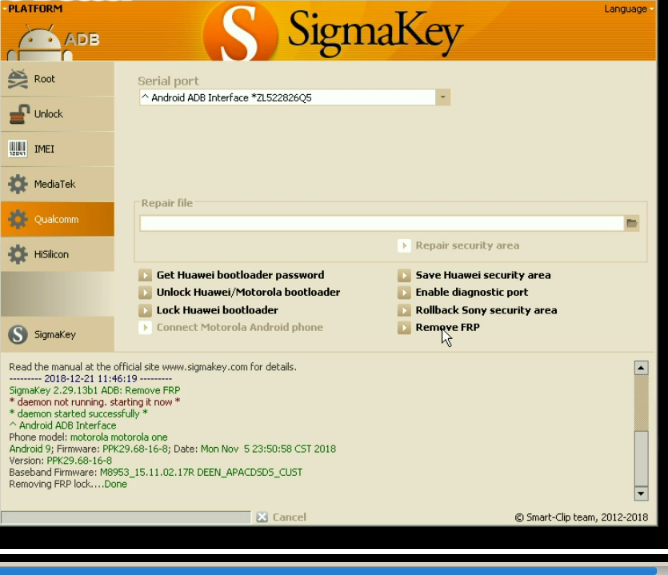Click the X icon beside Cancel
Image resolution: width=668 pixels, height=575 pixels.
pyautogui.click(x=262, y=517)
